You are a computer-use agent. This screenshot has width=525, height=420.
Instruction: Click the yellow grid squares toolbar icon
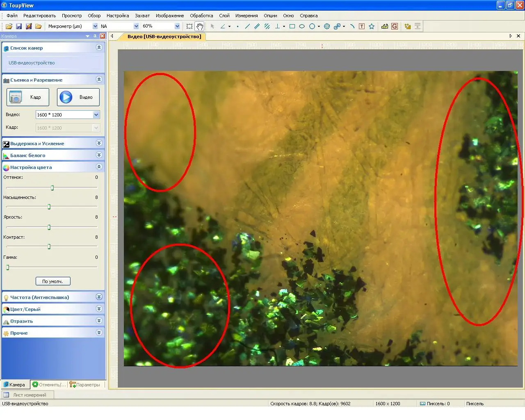[x=407, y=26]
